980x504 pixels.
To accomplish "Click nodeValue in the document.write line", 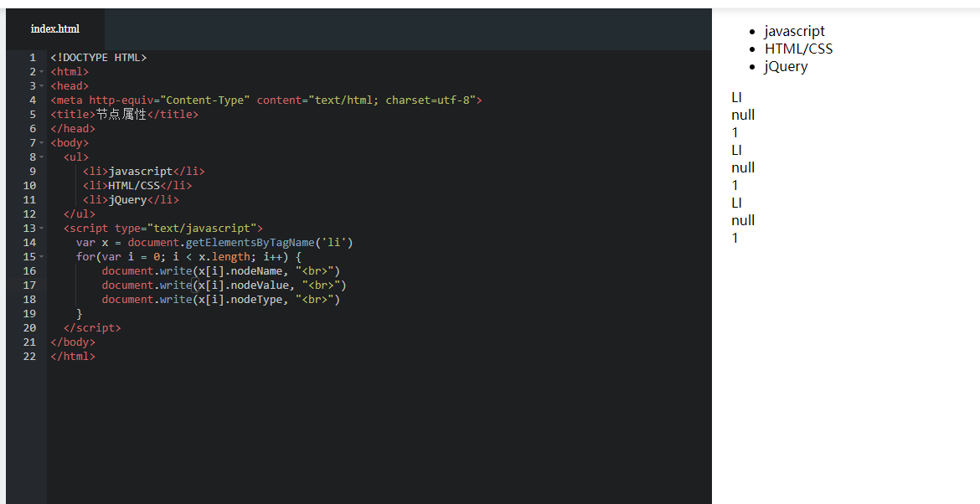I will pyautogui.click(x=260, y=285).
